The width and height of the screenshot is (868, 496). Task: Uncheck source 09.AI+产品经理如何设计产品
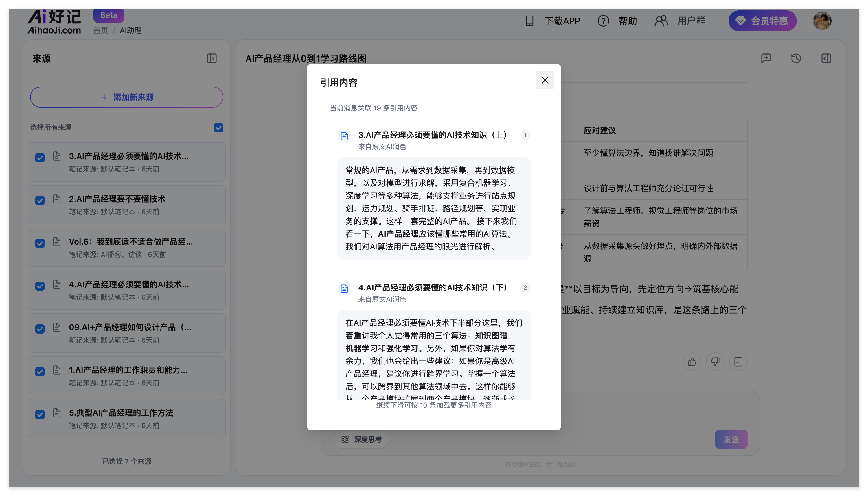coord(40,329)
